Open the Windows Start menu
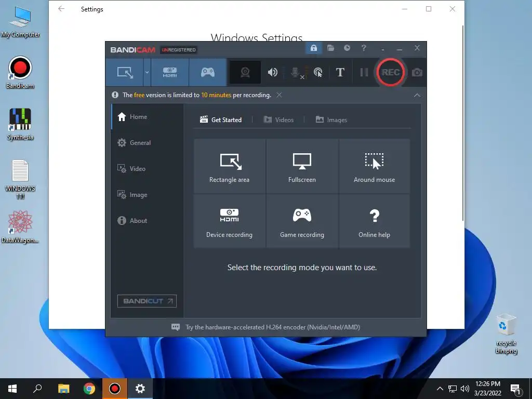The height and width of the screenshot is (399, 532). point(12,389)
